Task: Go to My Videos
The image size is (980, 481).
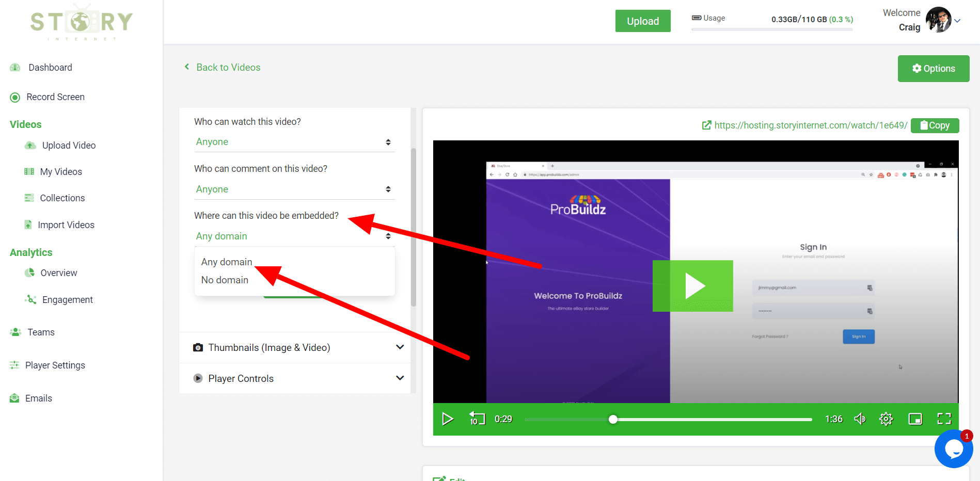Action: tap(61, 172)
